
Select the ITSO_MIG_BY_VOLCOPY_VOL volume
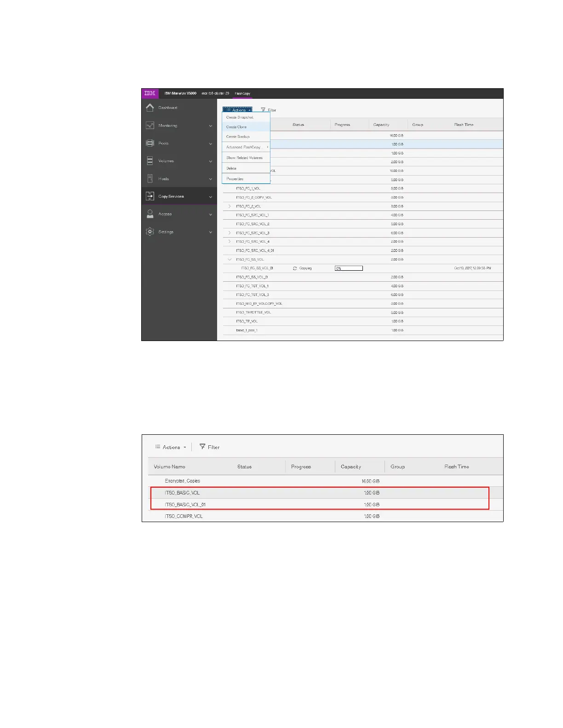pyautogui.click(x=259, y=304)
